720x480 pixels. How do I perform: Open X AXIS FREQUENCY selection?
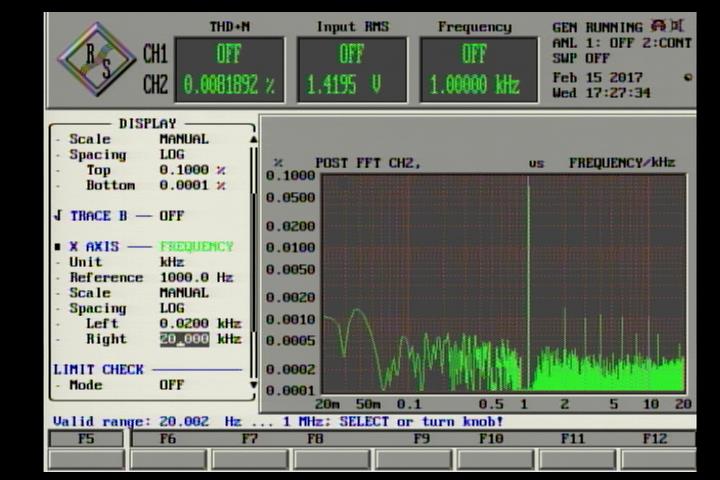[x=196, y=246]
